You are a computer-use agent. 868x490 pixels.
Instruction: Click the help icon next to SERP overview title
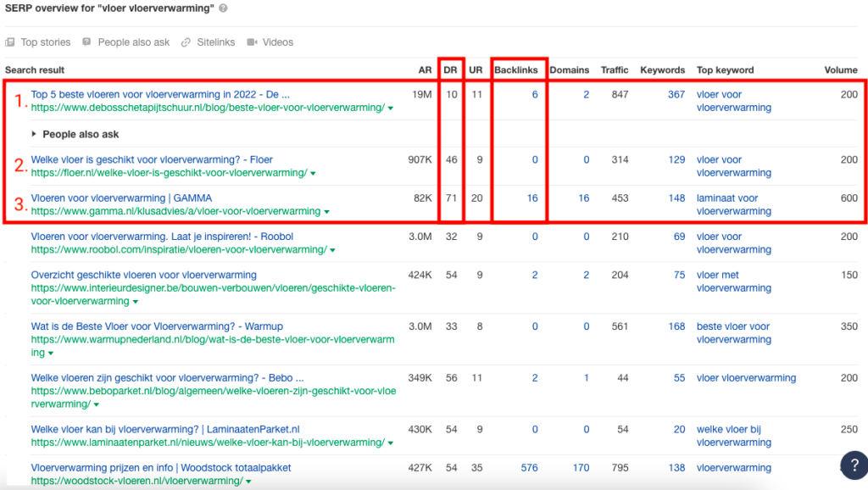tap(223, 8)
